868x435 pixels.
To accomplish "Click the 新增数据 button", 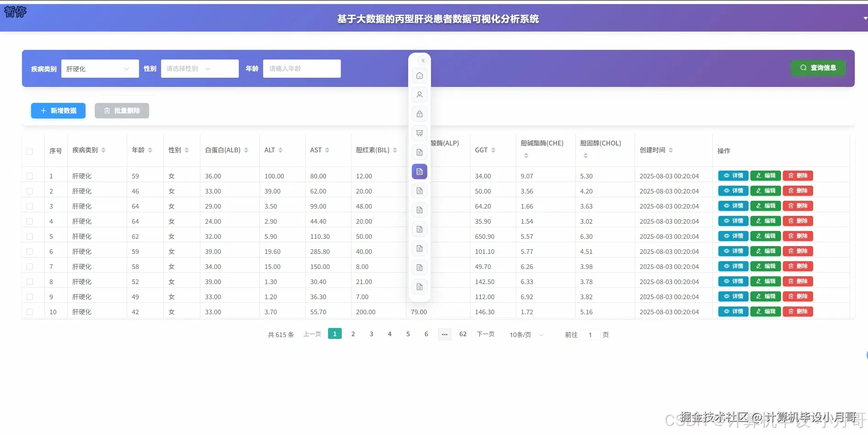I will (58, 110).
